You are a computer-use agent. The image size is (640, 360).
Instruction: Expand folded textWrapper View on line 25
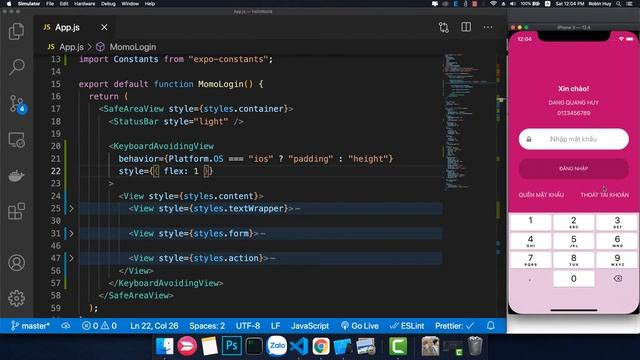71,209
